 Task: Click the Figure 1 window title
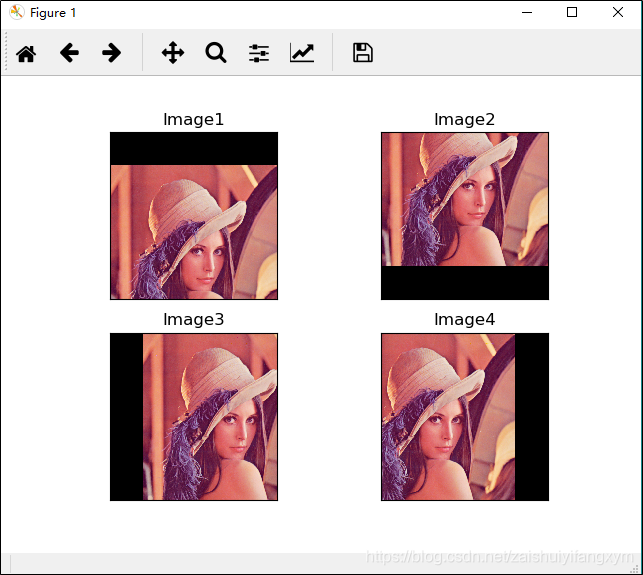tap(53, 13)
